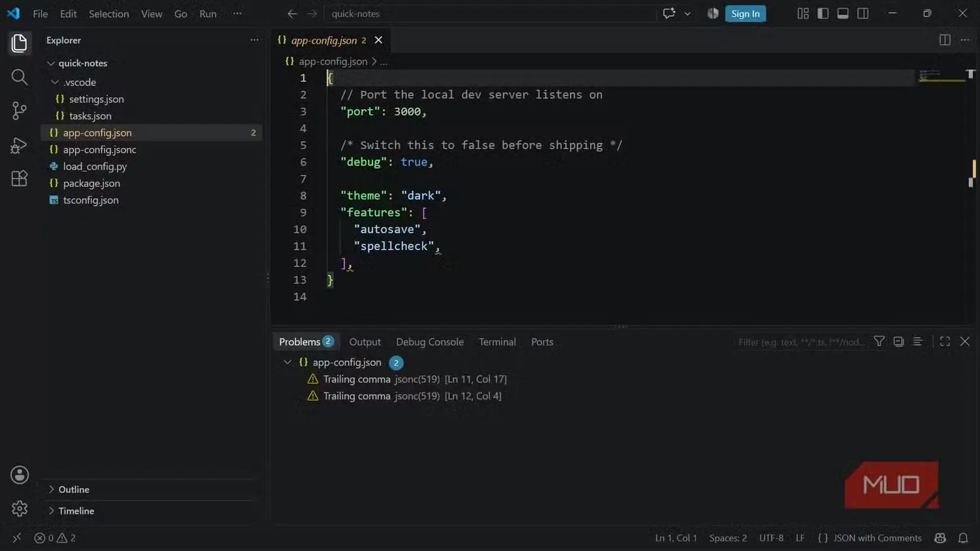
Task: Open the Run menu
Action: pyautogui.click(x=208, y=14)
